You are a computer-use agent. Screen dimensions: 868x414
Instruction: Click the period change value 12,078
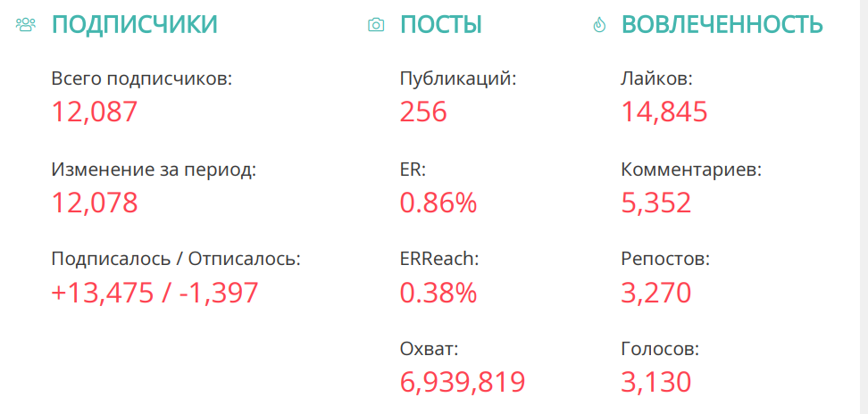click(95, 203)
